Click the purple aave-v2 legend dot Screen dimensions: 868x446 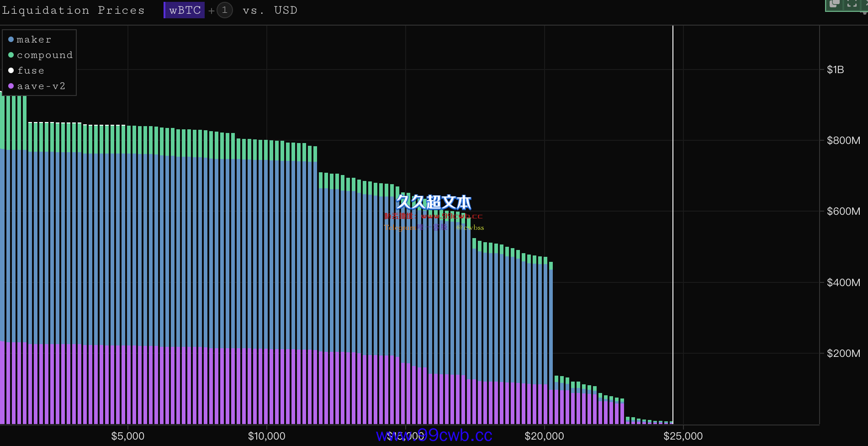[11, 86]
